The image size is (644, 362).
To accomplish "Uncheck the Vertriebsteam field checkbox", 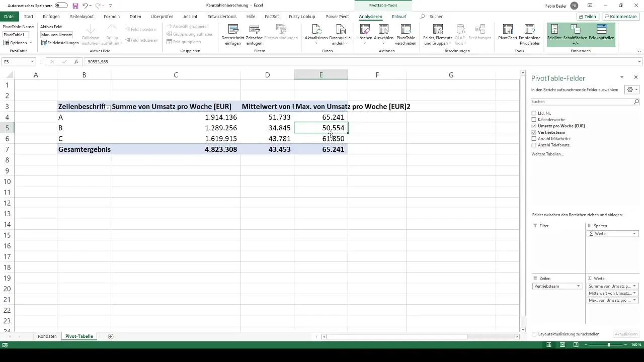I will tap(534, 132).
